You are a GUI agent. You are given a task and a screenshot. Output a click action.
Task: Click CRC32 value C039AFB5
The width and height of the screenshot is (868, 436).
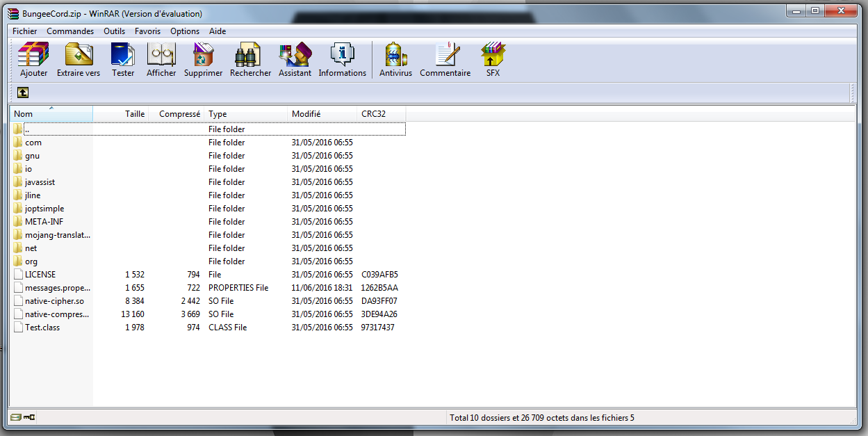click(x=379, y=274)
